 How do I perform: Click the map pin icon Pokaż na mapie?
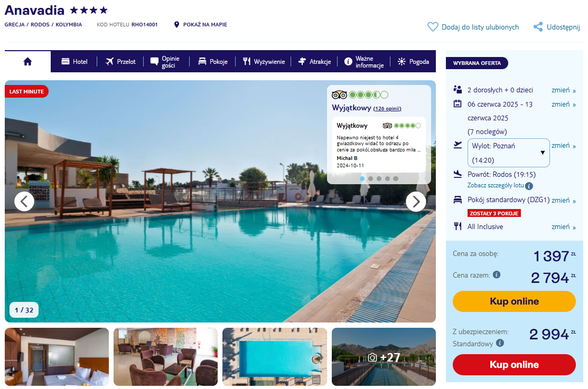(x=176, y=25)
